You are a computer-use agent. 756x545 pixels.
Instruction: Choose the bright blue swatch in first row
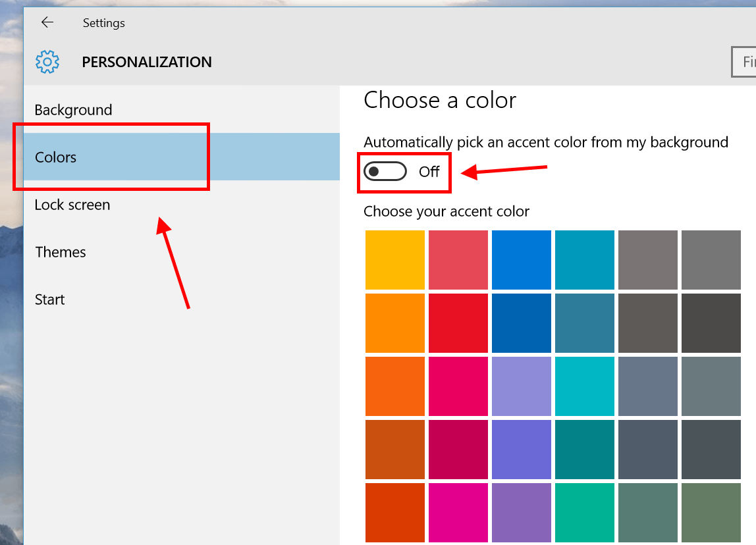click(x=521, y=260)
